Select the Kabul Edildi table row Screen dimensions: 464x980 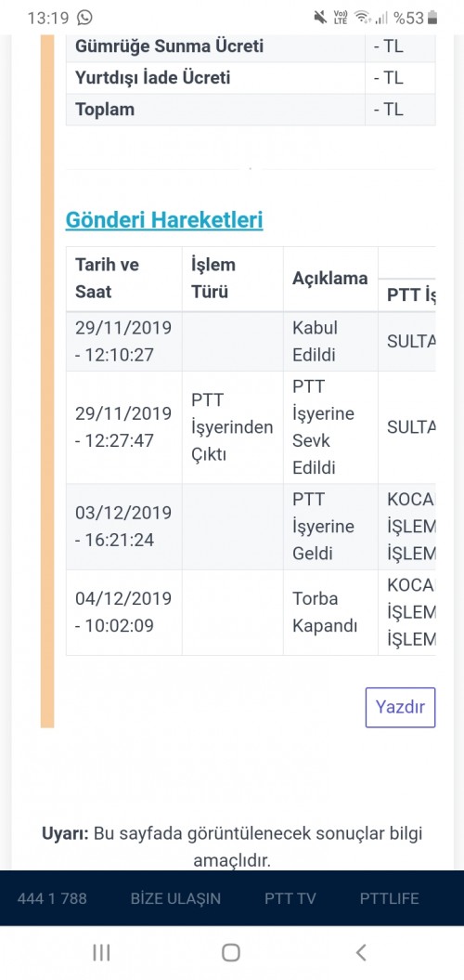(x=251, y=341)
